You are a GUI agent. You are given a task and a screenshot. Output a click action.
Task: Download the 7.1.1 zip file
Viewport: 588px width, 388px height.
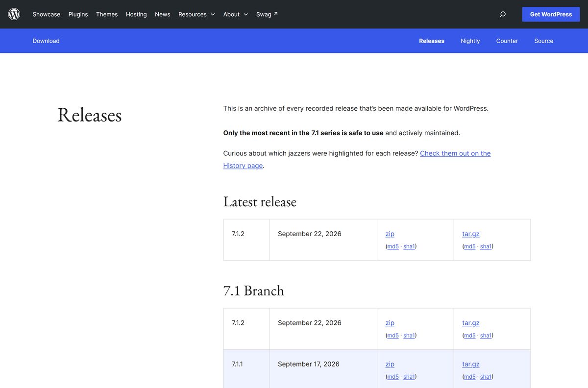[x=390, y=364]
